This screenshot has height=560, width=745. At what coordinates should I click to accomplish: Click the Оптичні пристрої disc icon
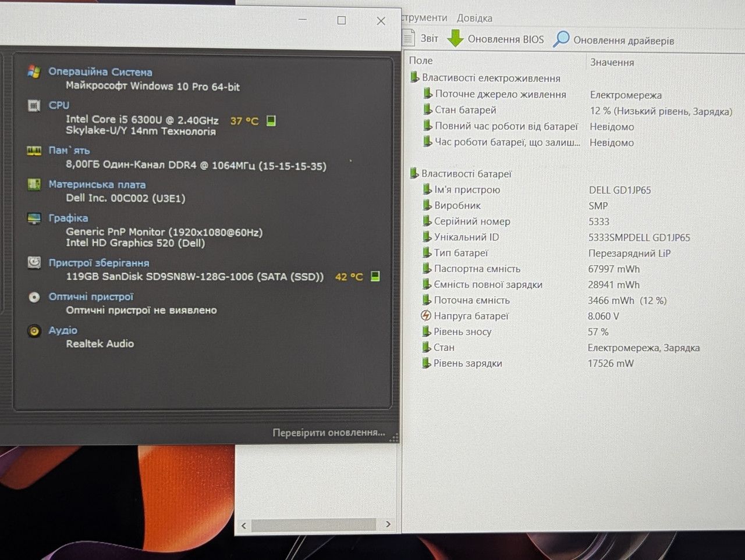(x=34, y=297)
